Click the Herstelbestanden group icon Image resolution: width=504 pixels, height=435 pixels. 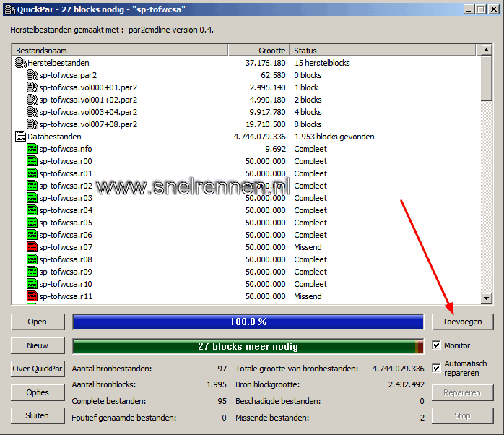(20, 63)
